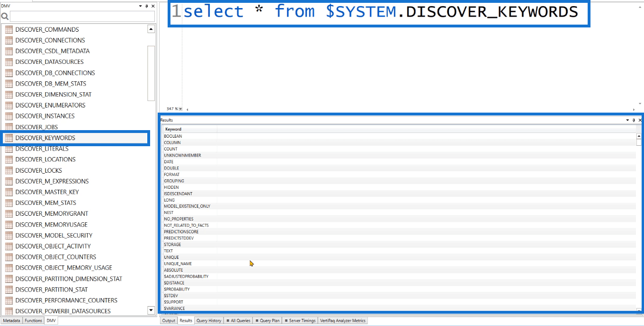Click table icon next to DISCOVER_MEMORYGRANT
This screenshot has height=326, width=644.
click(9, 213)
